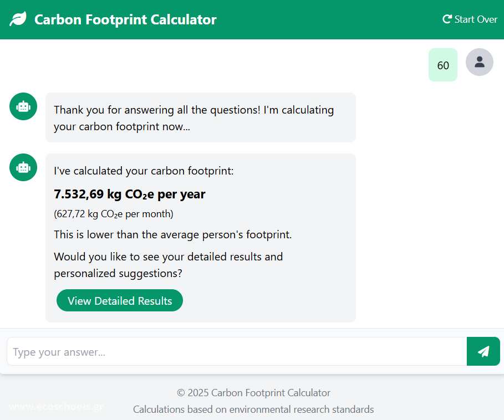504x420 pixels.
Task: Click the faint watermark URL in footer
Action: point(56,407)
